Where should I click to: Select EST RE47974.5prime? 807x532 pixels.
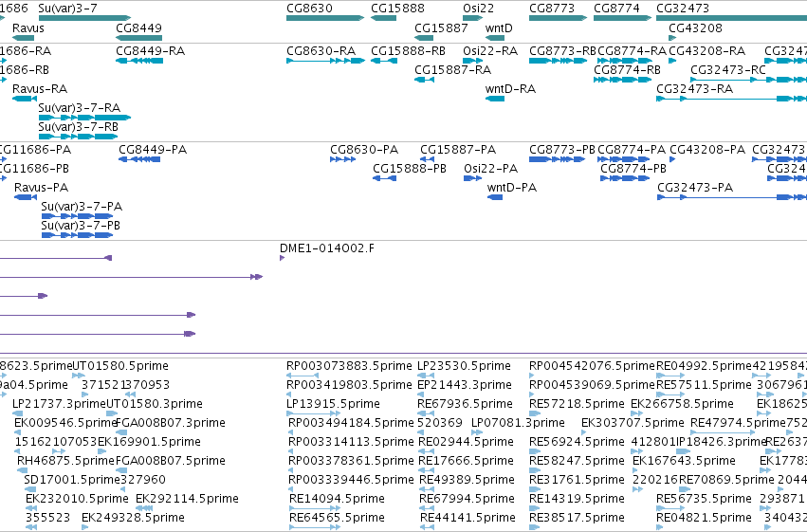coord(724,432)
